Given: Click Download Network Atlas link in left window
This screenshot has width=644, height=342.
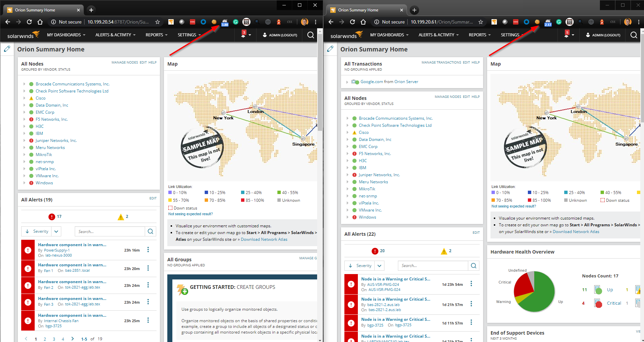Looking at the screenshot, I should [x=264, y=239].
